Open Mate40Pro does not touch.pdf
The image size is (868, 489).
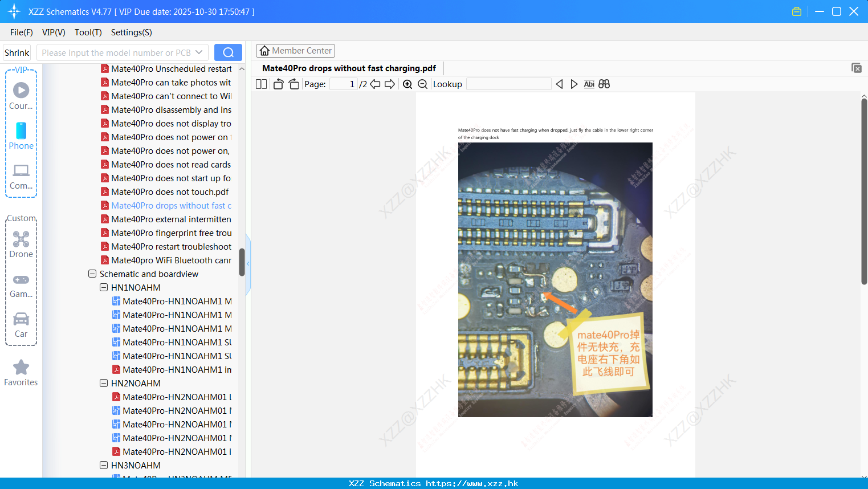pyautogui.click(x=165, y=191)
